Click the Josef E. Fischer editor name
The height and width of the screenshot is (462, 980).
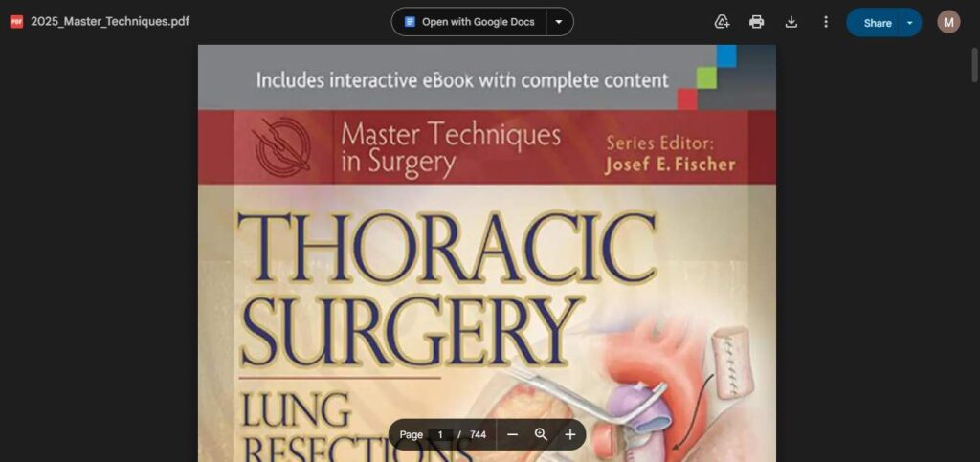[670, 165]
